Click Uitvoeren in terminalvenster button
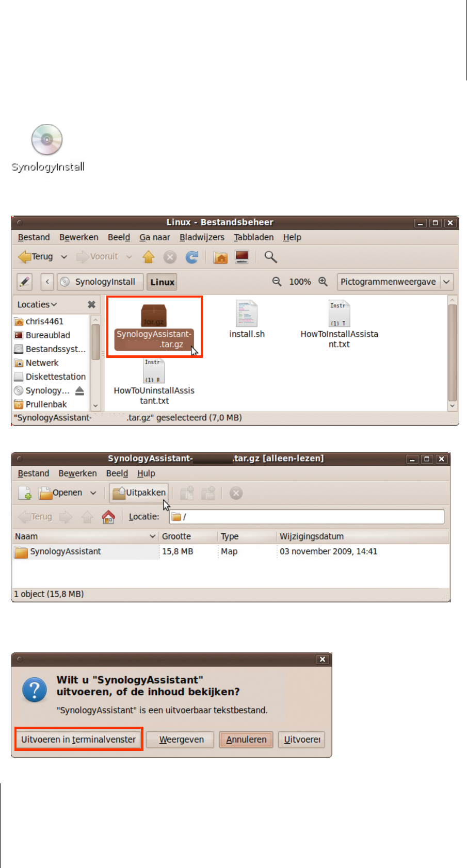 78,740
